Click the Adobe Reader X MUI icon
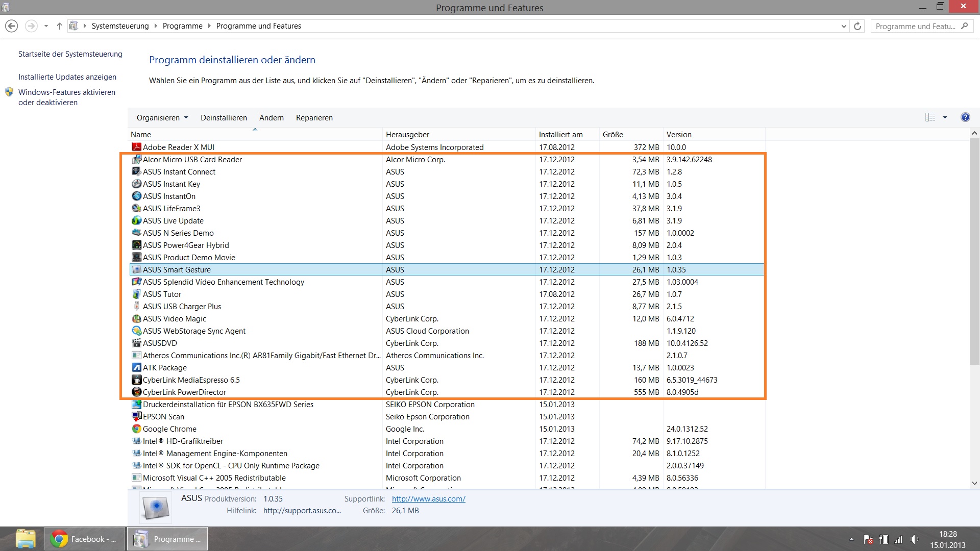980x551 pixels. (136, 147)
